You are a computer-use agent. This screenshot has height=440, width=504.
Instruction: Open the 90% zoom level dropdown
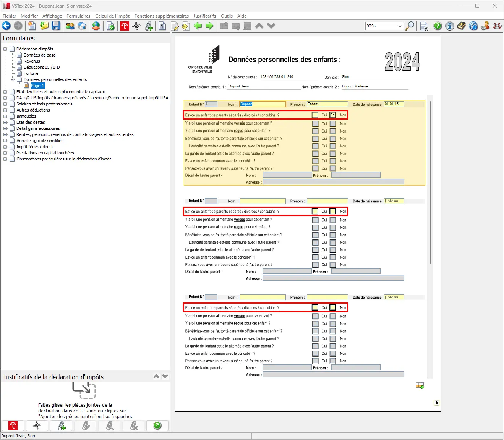(x=400, y=26)
